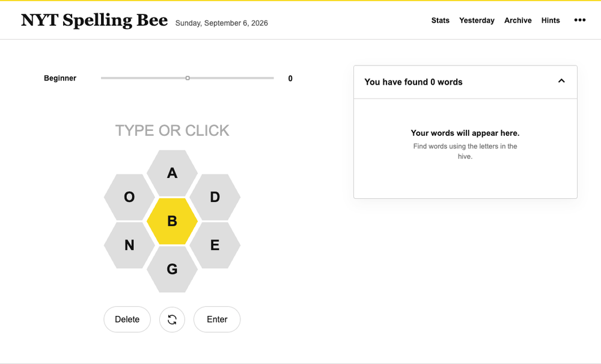Collapse the found words list chevron

[561, 81]
